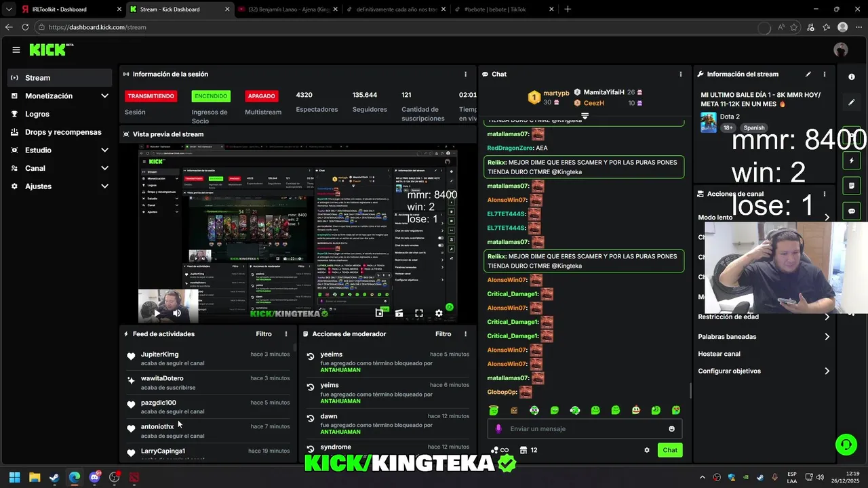The width and height of the screenshot is (868, 488).
Task: Expand the Ajustes sidebar menu
Action: 60,186
